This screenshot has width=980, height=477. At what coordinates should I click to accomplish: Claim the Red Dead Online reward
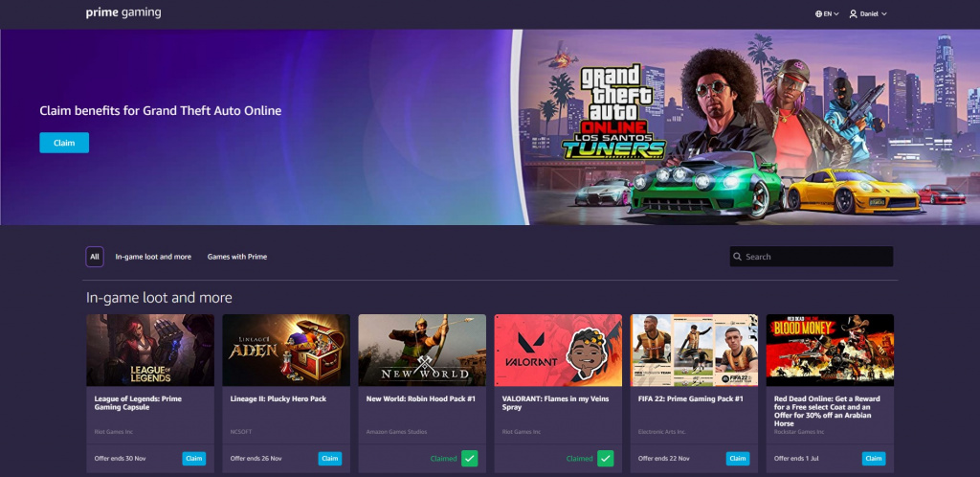point(874,458)
